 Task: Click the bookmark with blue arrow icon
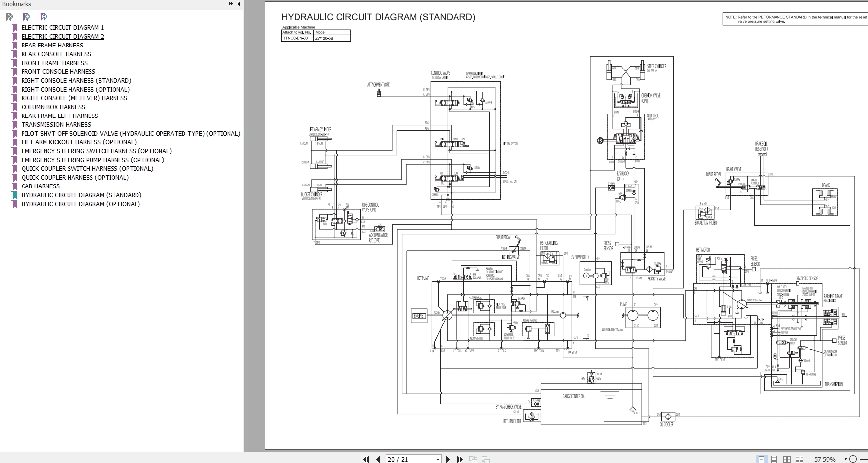(44, 17)
